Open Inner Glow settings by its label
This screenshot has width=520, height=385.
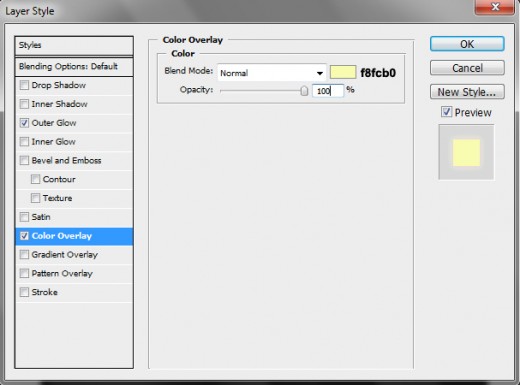(x=54, y=142)
